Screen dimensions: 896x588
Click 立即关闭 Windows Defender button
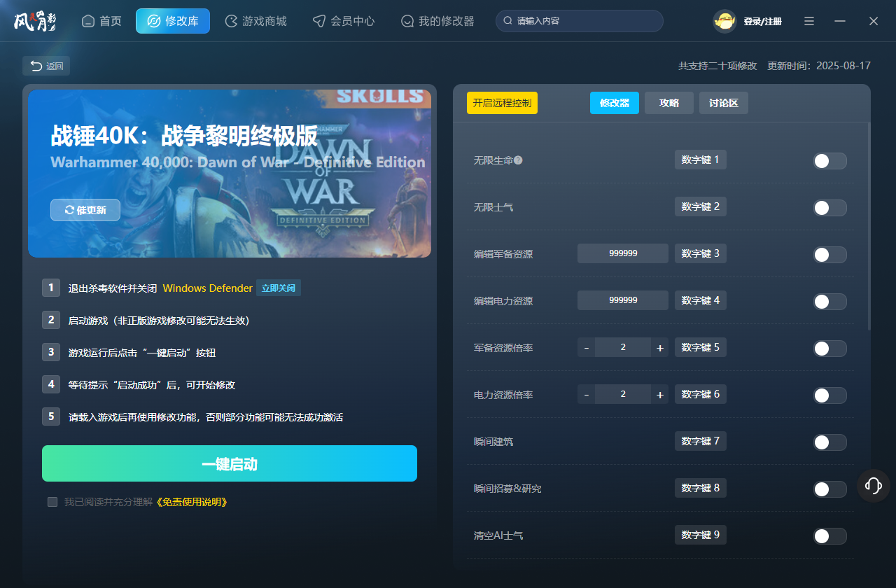click(x=279, y=288)
